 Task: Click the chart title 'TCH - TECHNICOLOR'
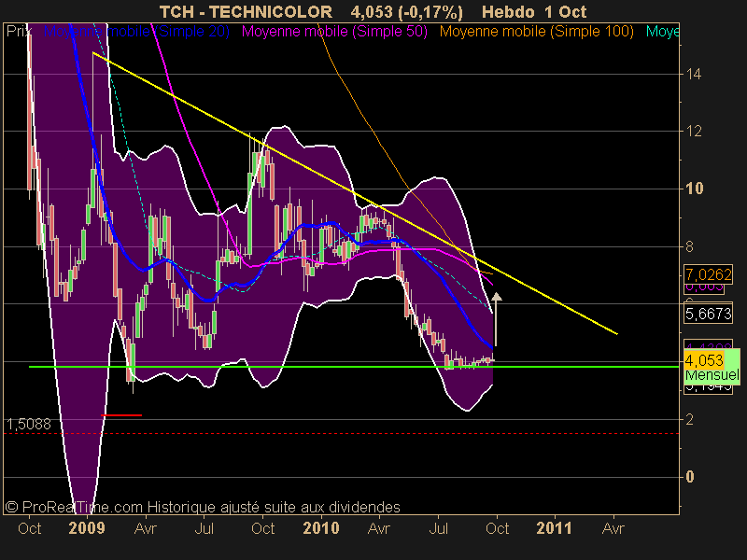246,12
